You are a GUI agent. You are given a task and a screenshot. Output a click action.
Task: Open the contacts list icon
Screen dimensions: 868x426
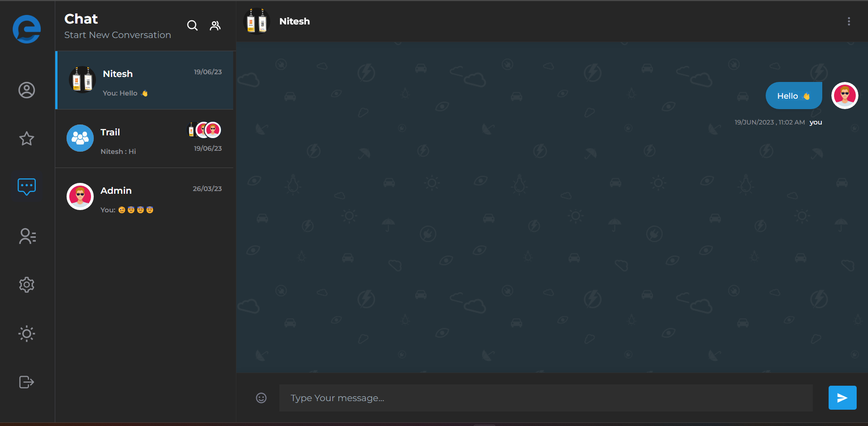coord(26,236)
